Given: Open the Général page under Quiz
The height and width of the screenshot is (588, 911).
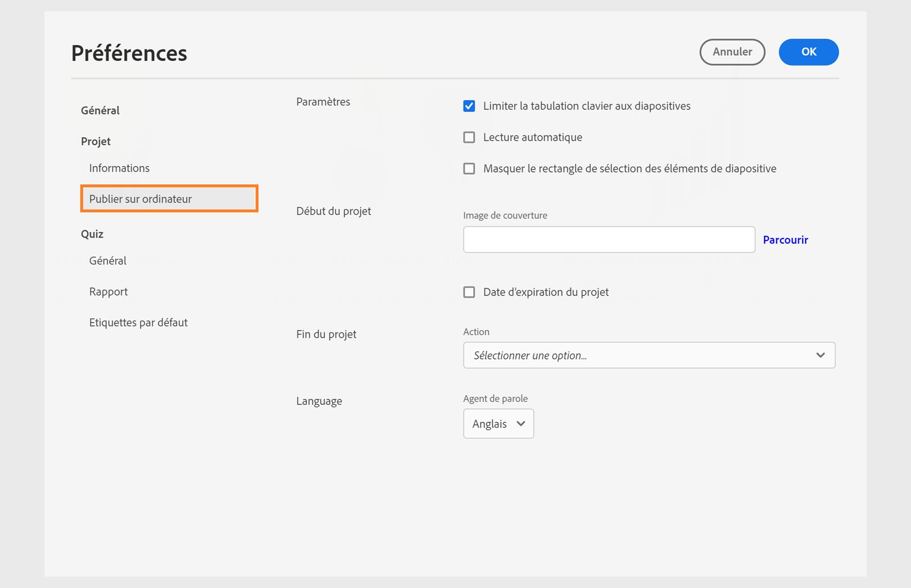Looking at the screenshot, I should tap(108, 261).
